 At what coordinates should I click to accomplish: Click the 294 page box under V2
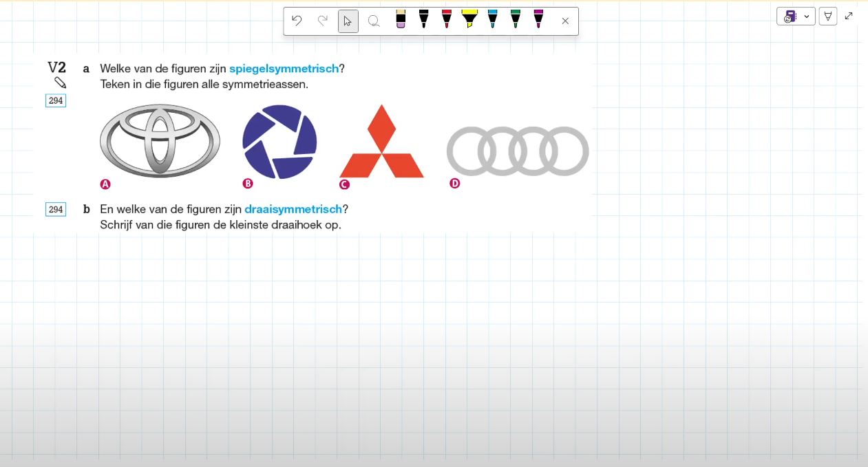point(56,100)
